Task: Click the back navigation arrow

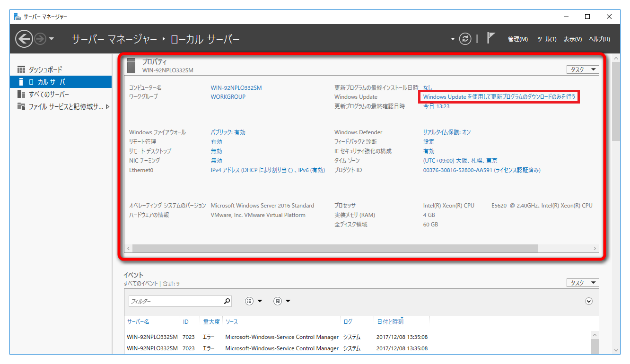Action: tap(24, 39)
